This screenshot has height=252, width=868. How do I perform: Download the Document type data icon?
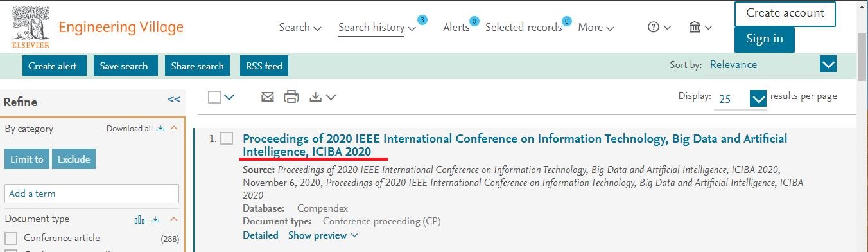pyautogui.click(x=155, y=220)
